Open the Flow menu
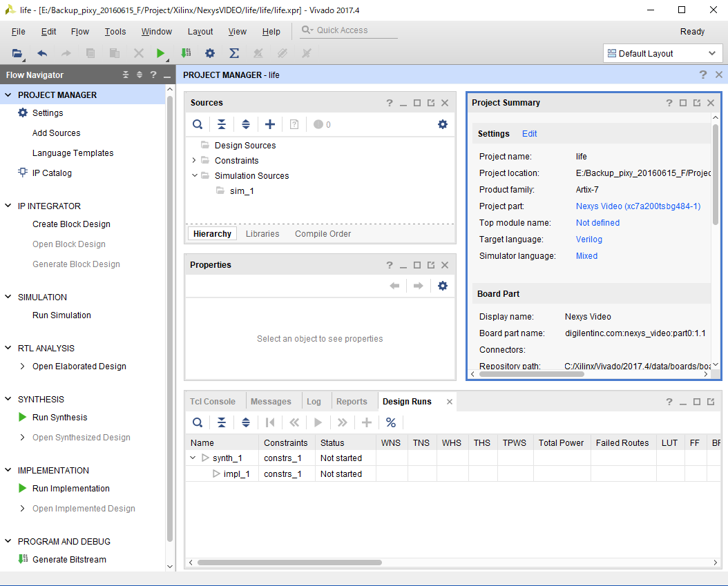Viewport: 728px width, 586px height. 80,32
